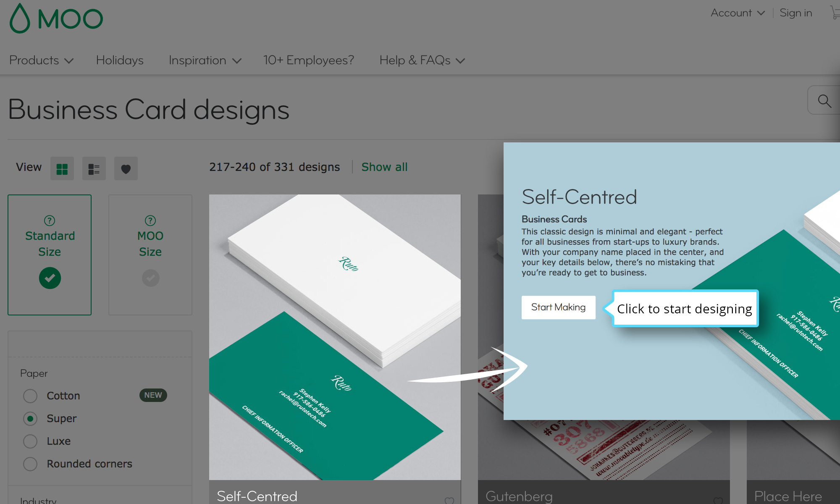Open the Gutenberg design title
Image resolution: width=840 pixels, height=504 pixels.
[519, 496]
